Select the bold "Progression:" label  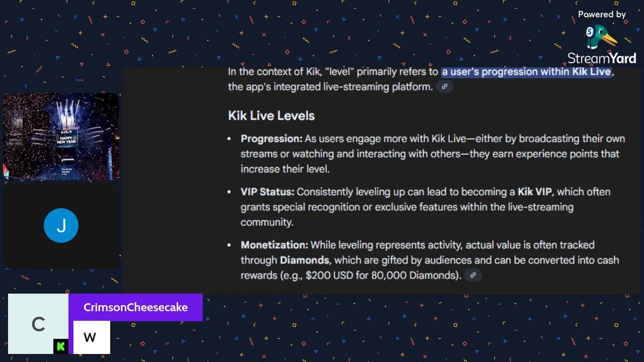[272, 139]
